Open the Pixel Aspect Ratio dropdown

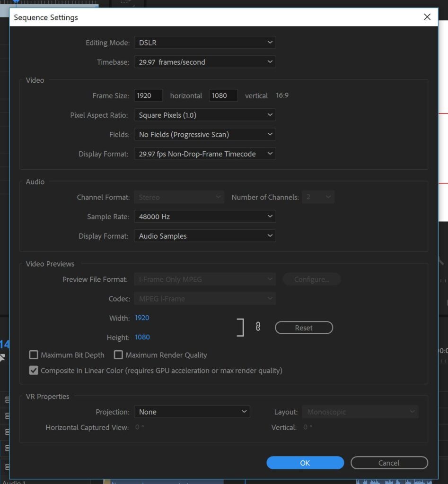[x=205, y=115]
